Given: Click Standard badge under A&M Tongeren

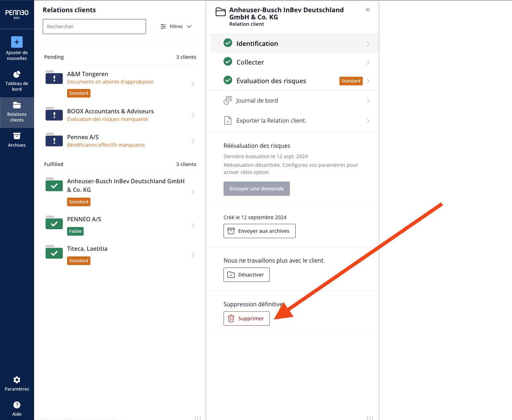Looking at the screenshot, I should [79, 93].
